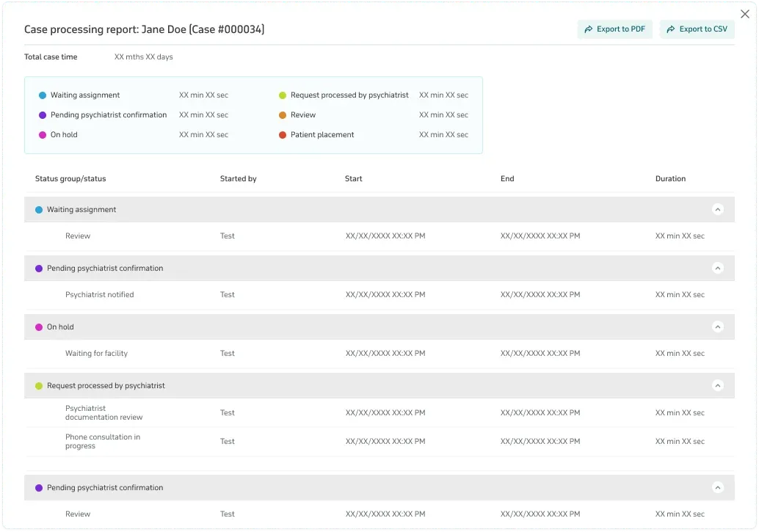Collapse Request processed by psychiatrist group
The width and height of the screenshot is (759, 532).
(x=718, y=386)
